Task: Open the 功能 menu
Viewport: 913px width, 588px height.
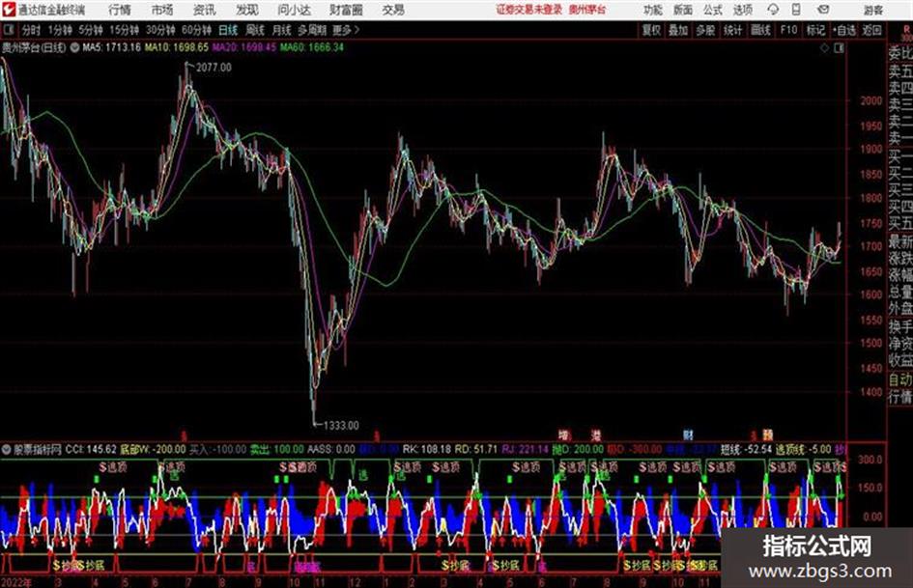Action: [x=653, y=10]
